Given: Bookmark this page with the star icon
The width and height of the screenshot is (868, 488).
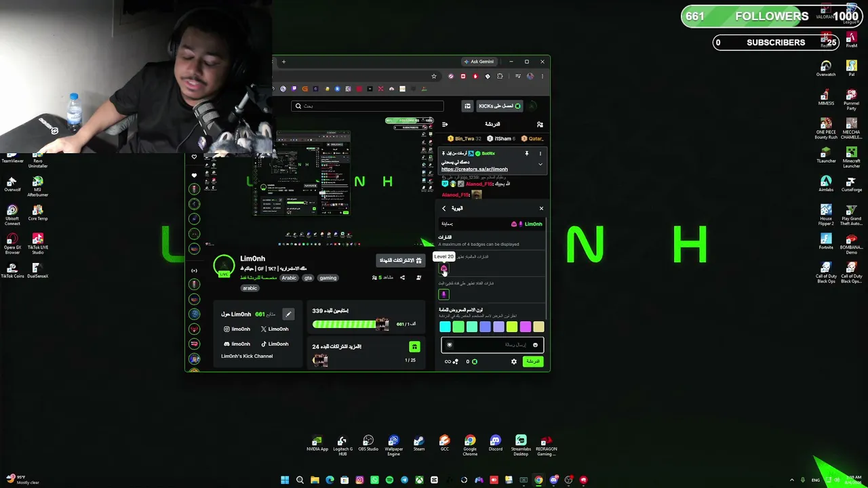Looking at the screenshot, I should pyautogui.click(x=434, y=76).
